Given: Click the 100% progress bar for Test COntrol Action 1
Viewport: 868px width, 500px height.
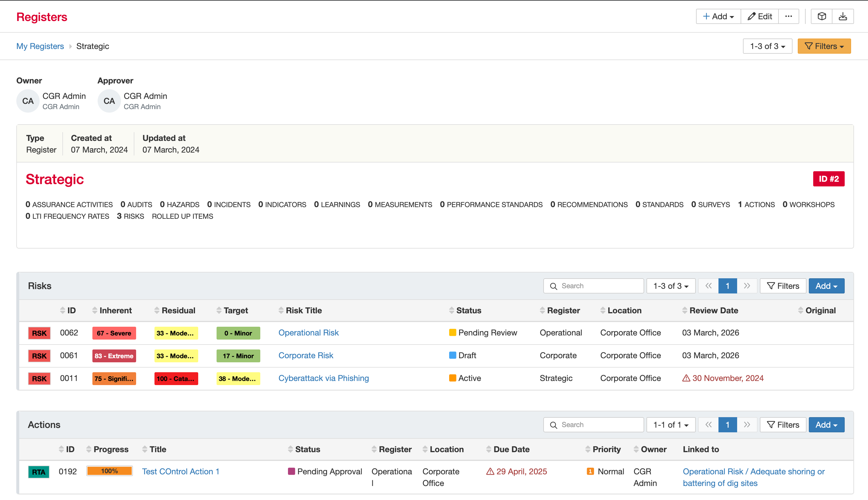Looking at the screenshot, I should [109, 471].
